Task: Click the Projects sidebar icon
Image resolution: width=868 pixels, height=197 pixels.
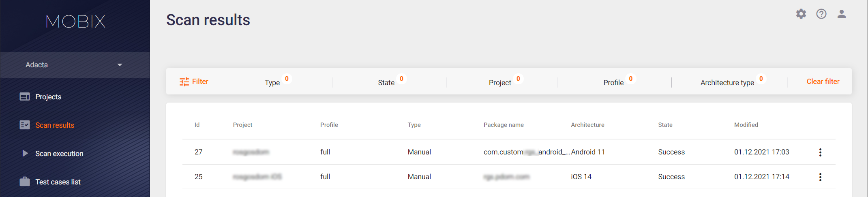Action: tap(25, 96)
